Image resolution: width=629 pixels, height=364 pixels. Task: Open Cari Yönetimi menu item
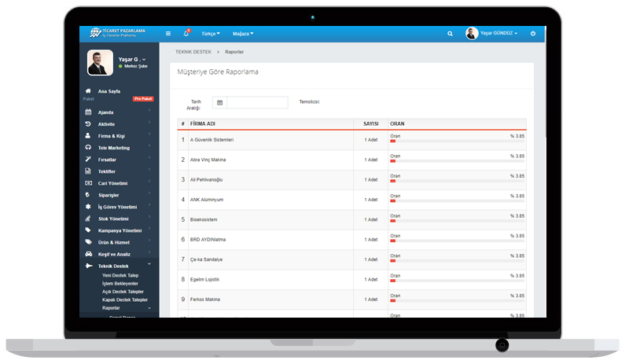click(112, 183)
